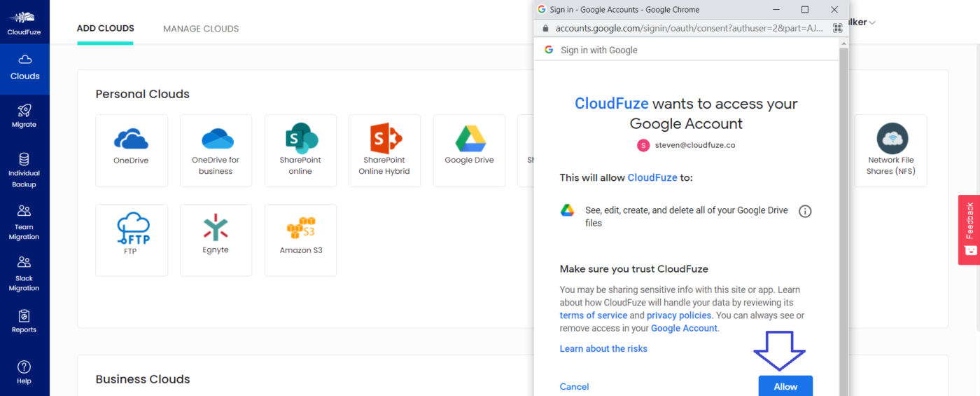Click the popup address bar URL
This screenshot has width=980, height=396.
(x=689, y=28)
